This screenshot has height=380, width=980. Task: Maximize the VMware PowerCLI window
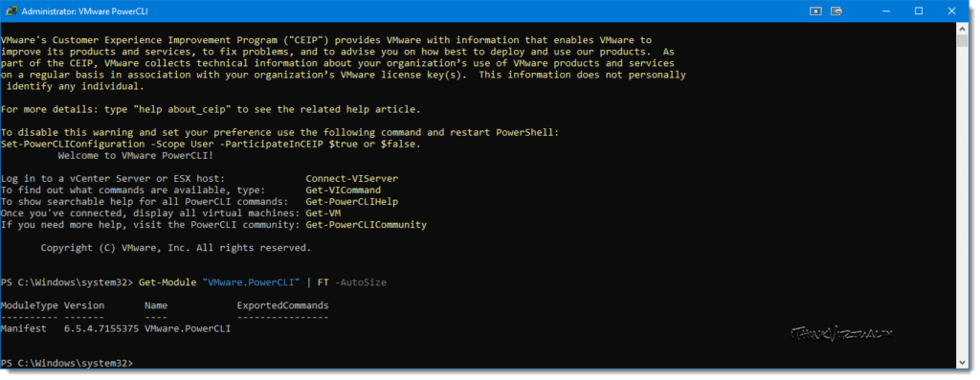pyautogui.click(x=919, y=11)
